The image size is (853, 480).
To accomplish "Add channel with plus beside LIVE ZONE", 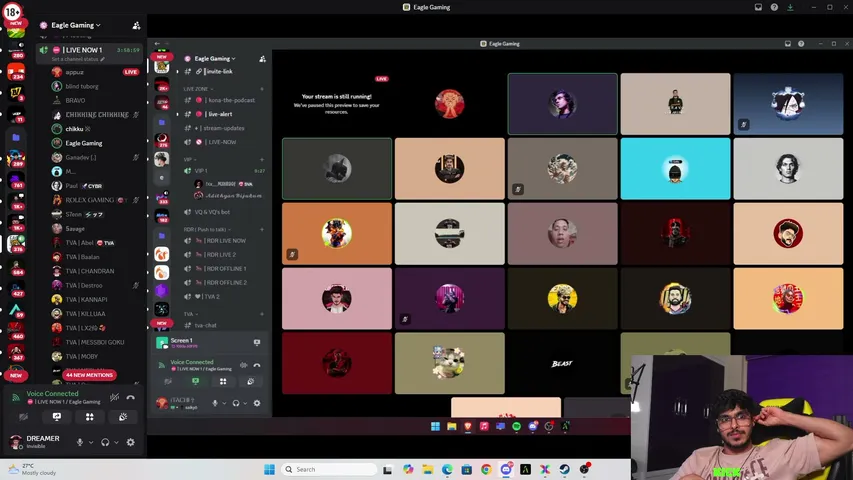I will [262, 89].
